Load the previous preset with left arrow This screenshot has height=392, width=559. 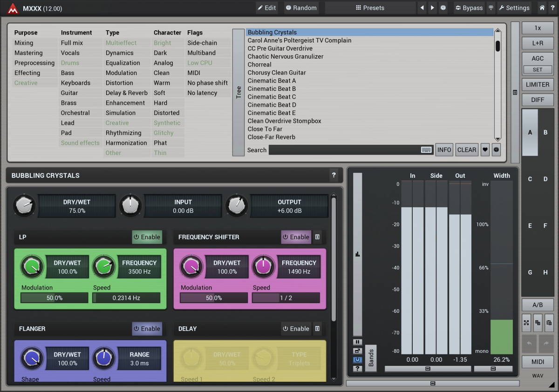pos(422,8)
